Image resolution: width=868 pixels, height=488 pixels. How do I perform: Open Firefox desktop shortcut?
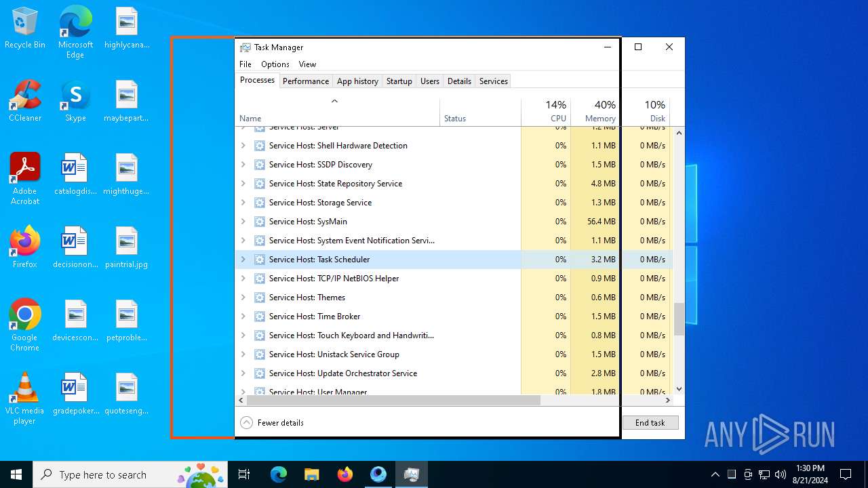point(25,247)
